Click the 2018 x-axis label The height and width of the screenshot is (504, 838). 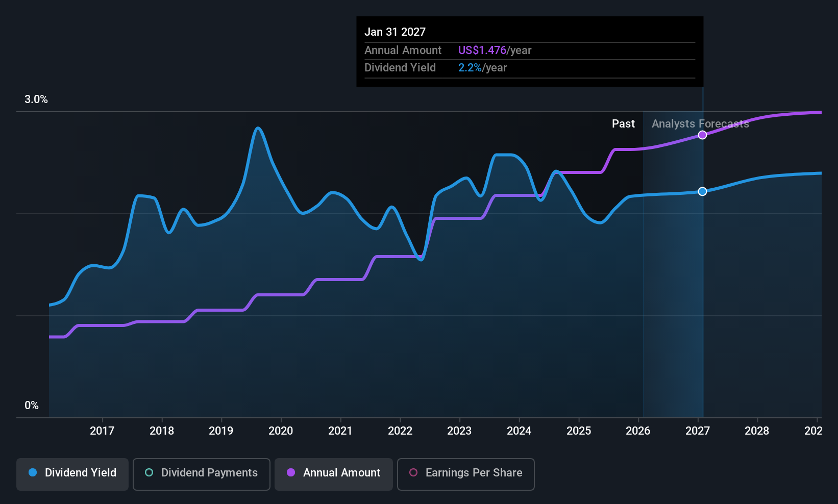point(162,431)
